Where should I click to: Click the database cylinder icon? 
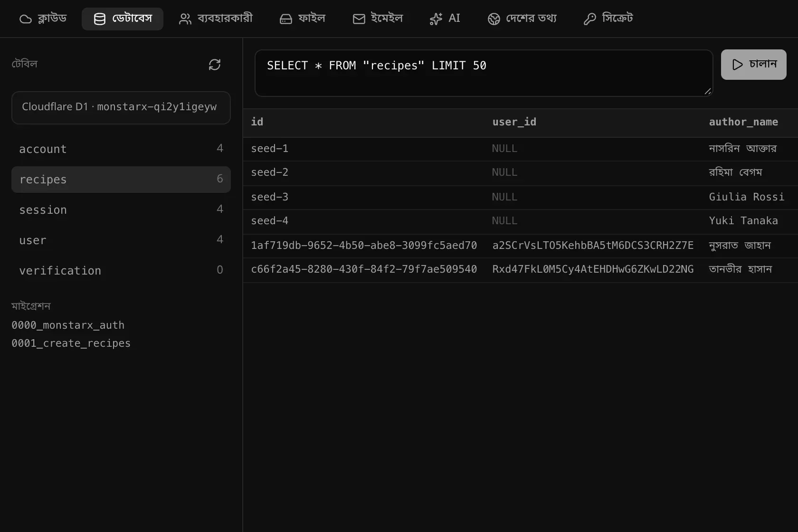pyautogui.click(x=100, y=19)
